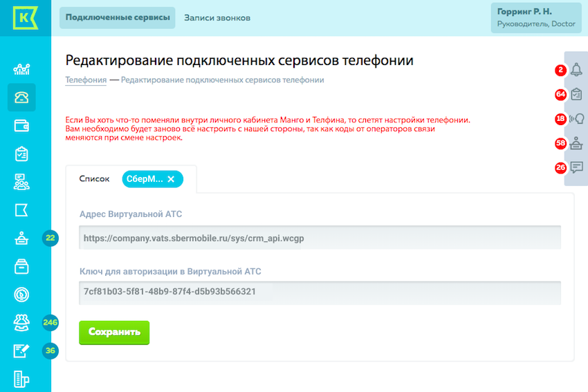
Task: Close the СберМ... tag
Action: [x=171, y=179]
